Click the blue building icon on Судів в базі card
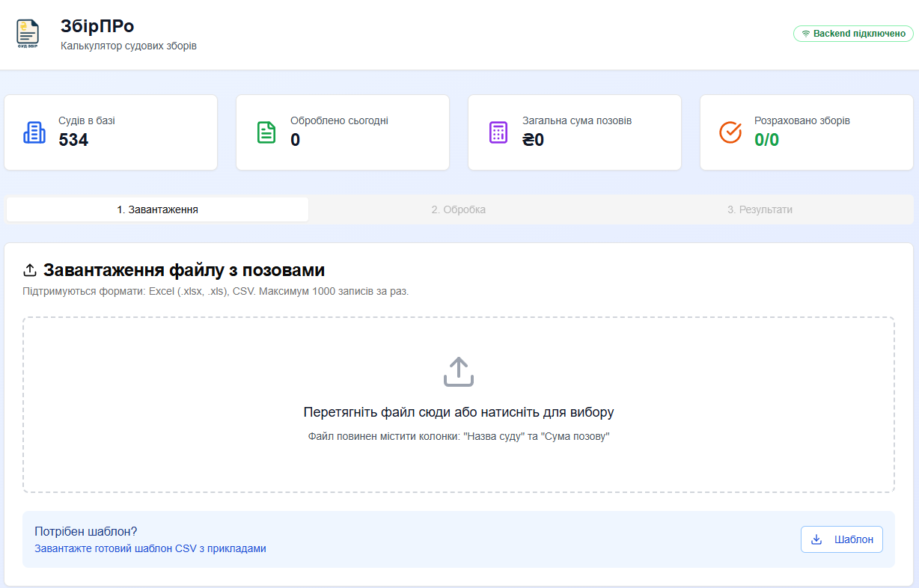Viewport: 919px width, 588px height. click(34, 132)
